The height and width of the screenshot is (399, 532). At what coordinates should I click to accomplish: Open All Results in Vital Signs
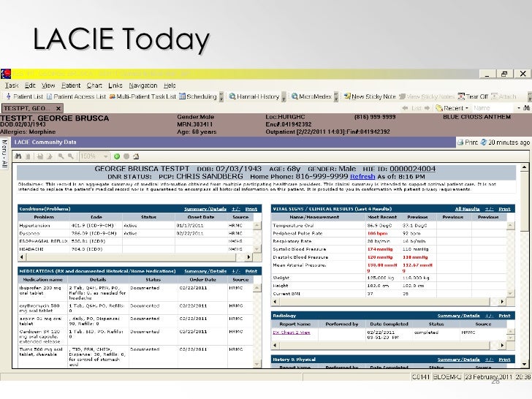click(x=467, y=209)
